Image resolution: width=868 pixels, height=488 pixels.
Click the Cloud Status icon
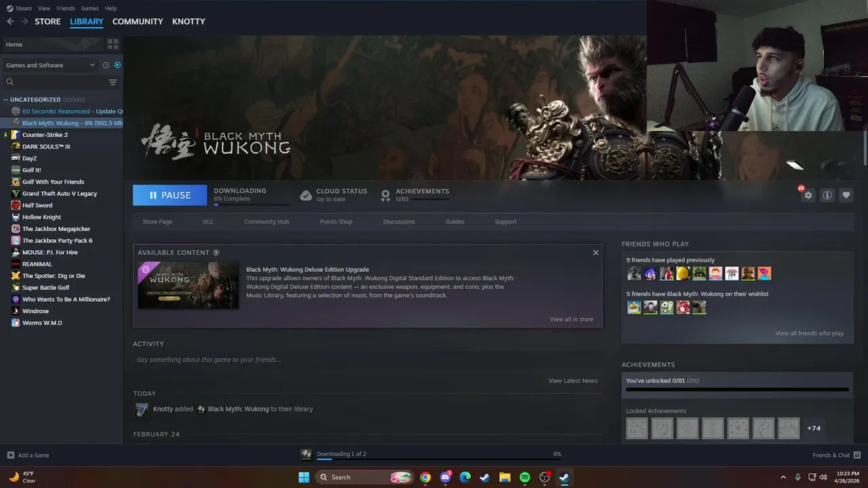[x=306, y=195]
